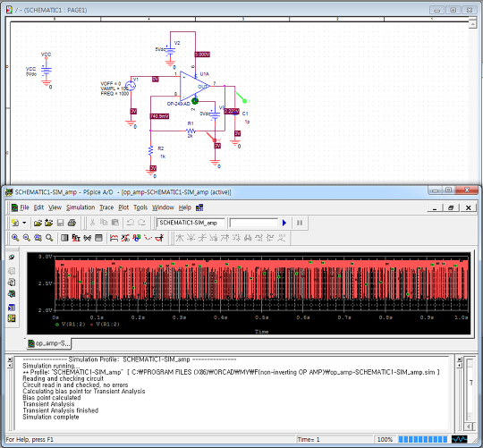Click the Zoom Fit magnifier icon
The height and width of the screenshot is (448, 483).
coord(49,238)
